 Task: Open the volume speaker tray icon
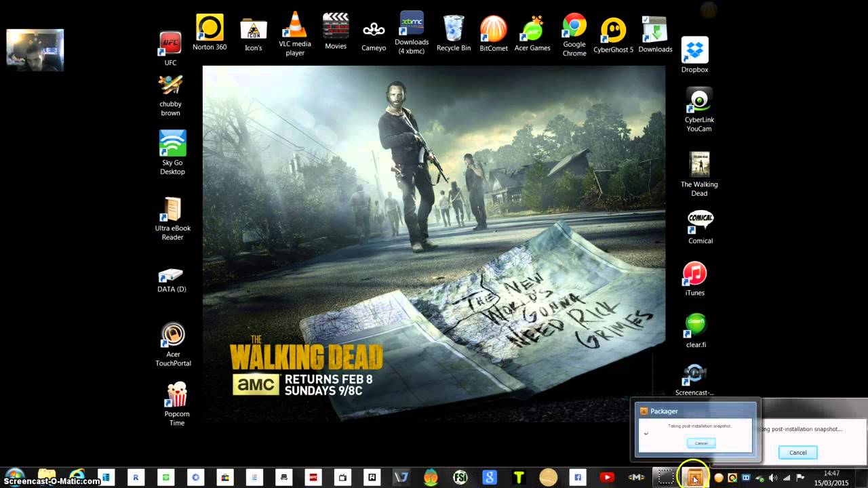coord(773,478)
